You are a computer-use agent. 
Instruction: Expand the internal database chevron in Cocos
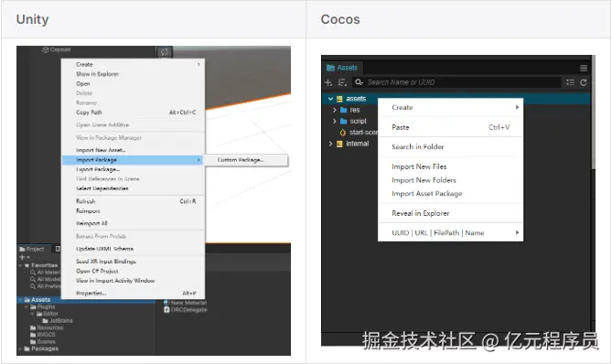click(330, 144)
